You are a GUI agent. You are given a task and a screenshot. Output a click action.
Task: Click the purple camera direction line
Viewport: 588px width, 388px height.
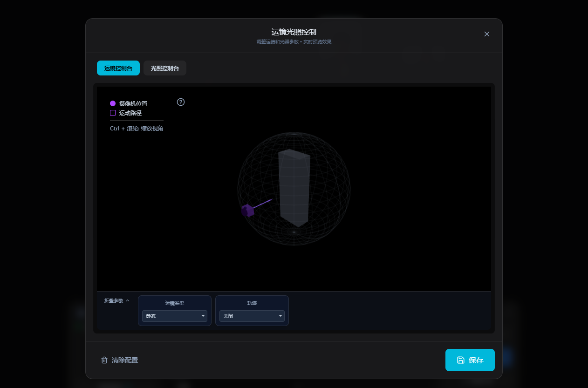263,204
